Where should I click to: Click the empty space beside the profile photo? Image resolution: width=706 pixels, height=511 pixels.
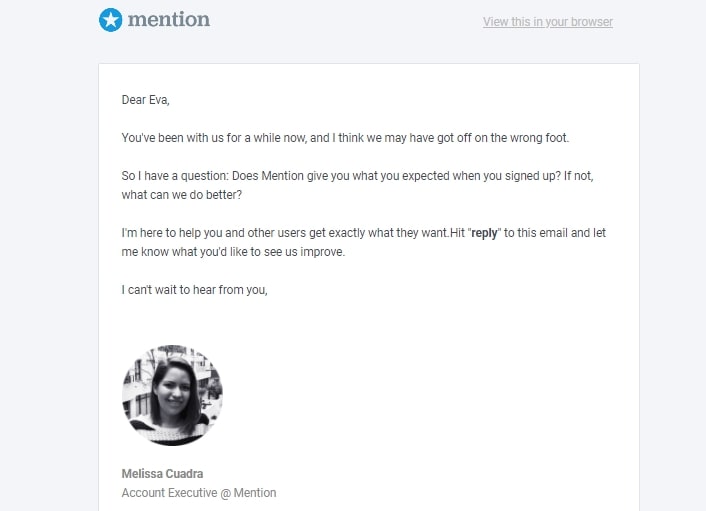428,395
